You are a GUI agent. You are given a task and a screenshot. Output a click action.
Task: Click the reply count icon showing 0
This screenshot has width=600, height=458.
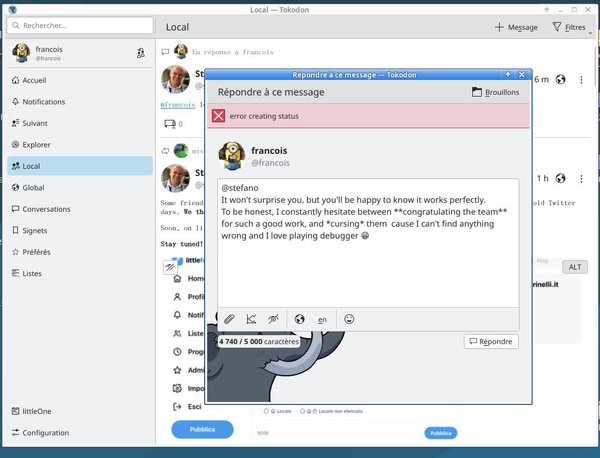click(x=173, y=124)
